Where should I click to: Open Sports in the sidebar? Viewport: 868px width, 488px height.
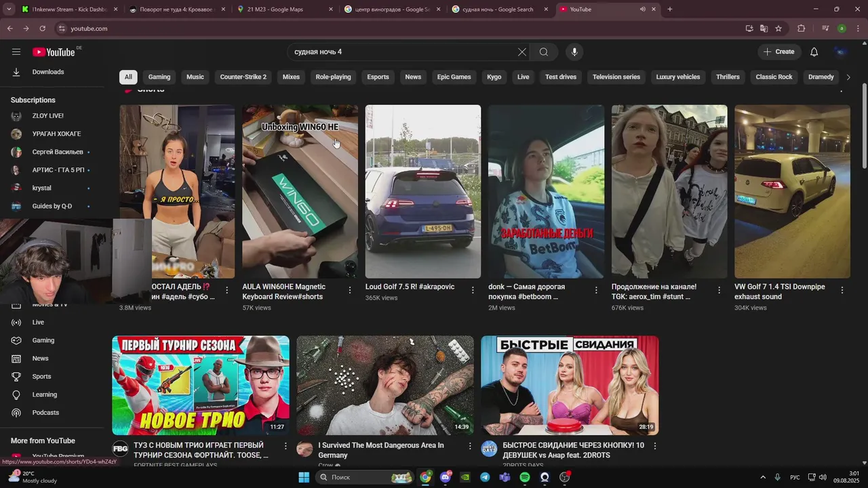click(x=41, y=377)
